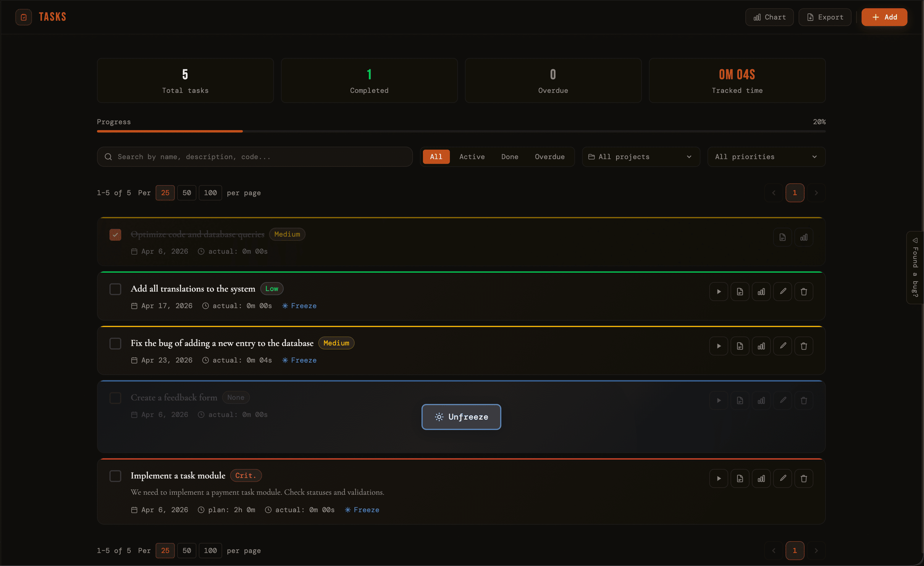This screenshot has height=566, width=924.
Task: Set 50 per page in bottom pagination
Action: pyautogui.click(x=187, y=551)
